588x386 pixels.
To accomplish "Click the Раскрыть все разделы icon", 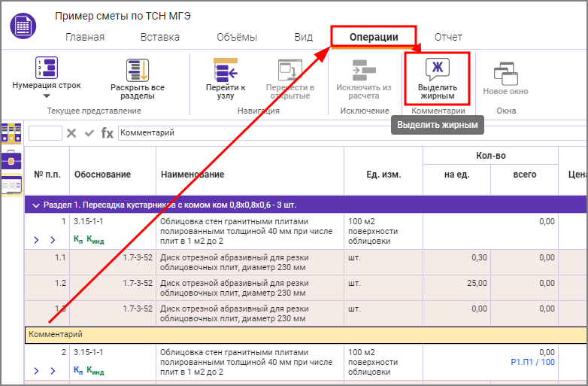I will tap(137, 70).
